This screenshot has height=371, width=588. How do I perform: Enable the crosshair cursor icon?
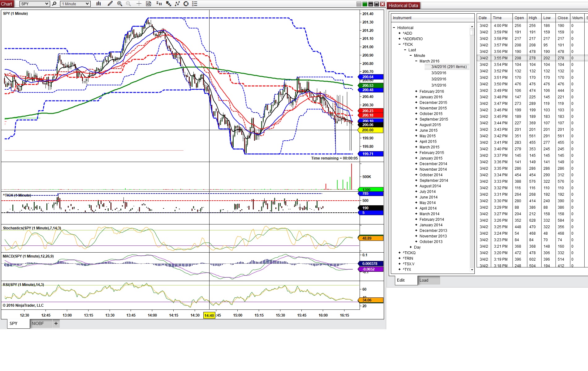(x=139, y=4)
